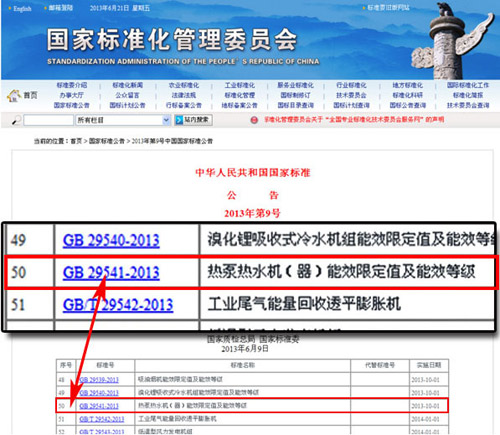Go to 标准化管理 in navigation
The width and height of the screenshot is (500, 435).
240,95
